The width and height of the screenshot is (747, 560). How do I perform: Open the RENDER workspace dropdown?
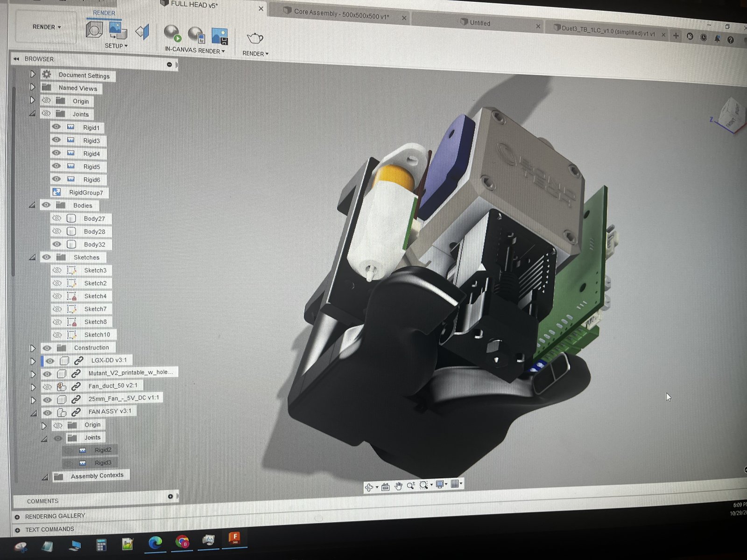(46, 27)
